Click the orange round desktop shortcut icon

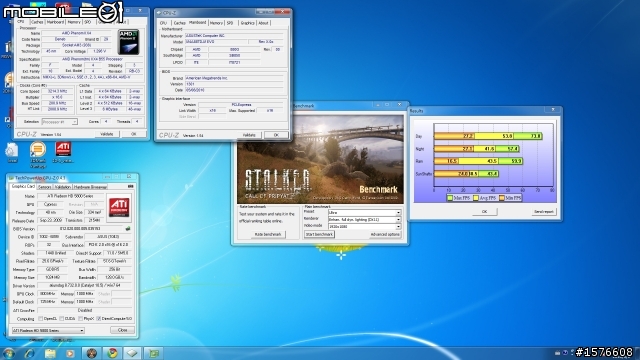(x=38, y=149)
